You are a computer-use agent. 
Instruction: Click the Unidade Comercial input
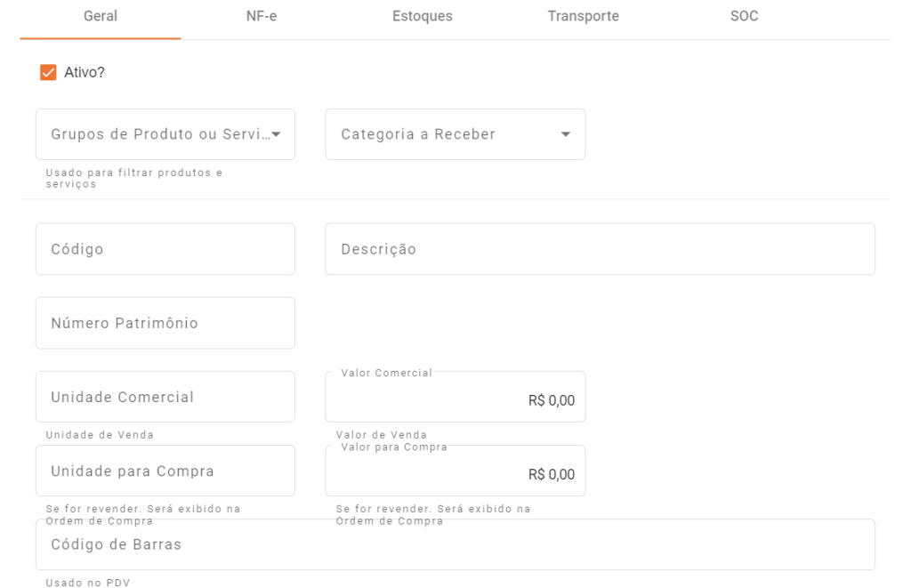[x=165, y=397]
